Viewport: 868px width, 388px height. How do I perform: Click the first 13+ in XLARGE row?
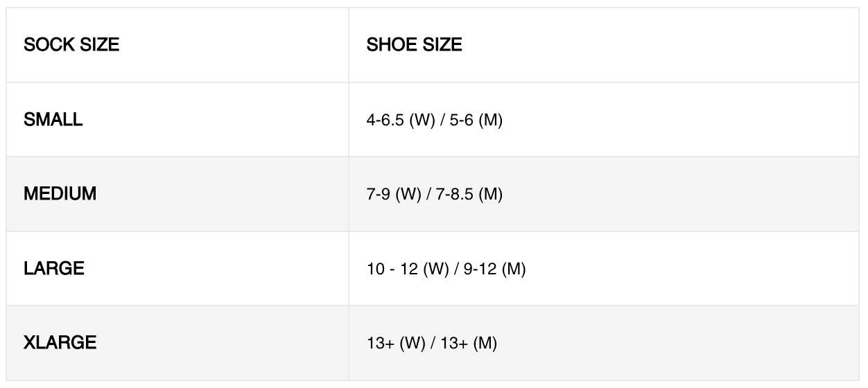pos(380,344)
